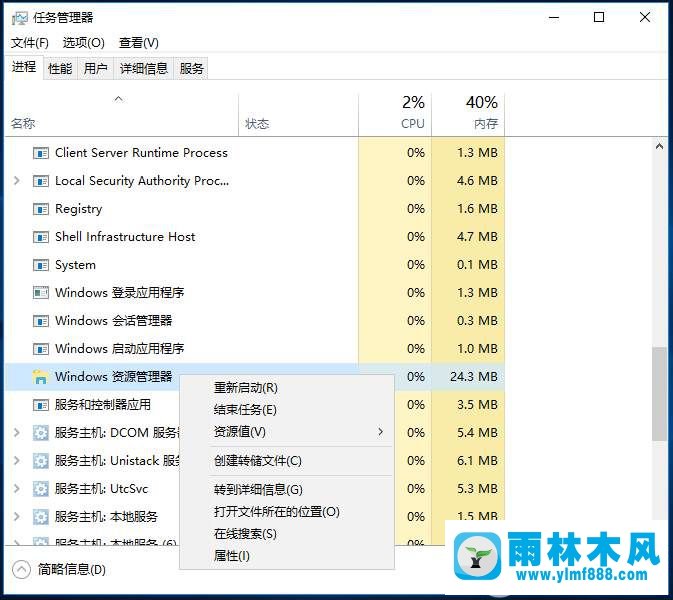
Task: Click the 24.3 MB memory value
Action: pos(474,377)
